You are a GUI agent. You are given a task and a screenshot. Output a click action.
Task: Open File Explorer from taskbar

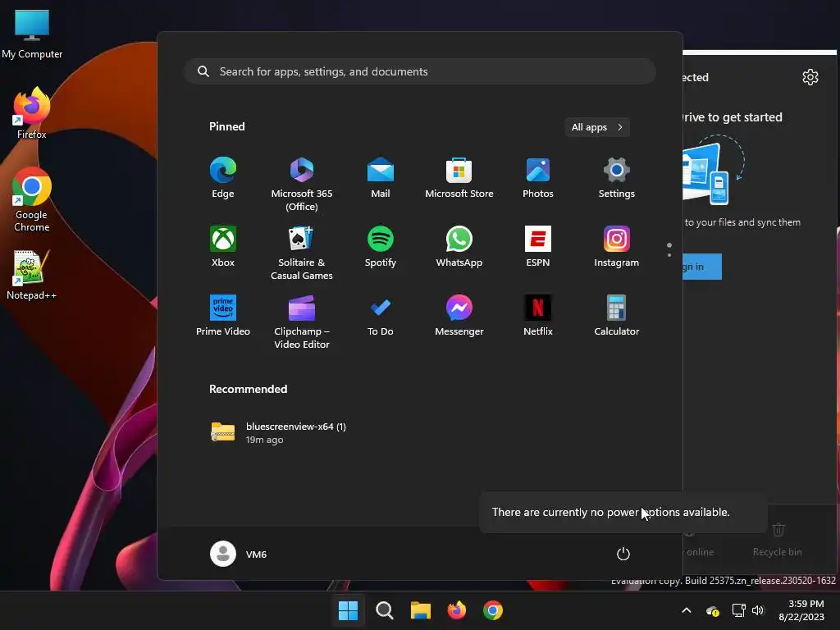point(421,610)
